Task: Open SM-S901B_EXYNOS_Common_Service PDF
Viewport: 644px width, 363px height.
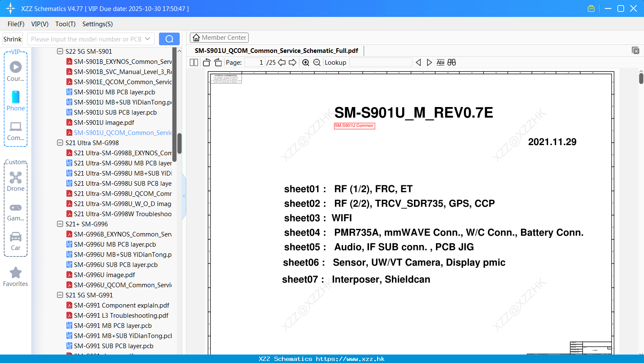Action: coord(119,61)
